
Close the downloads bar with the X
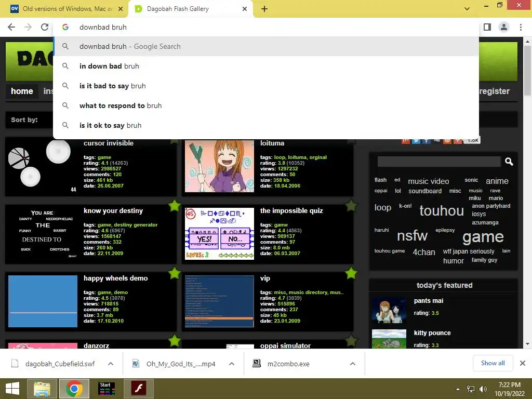tap(523, 363)
